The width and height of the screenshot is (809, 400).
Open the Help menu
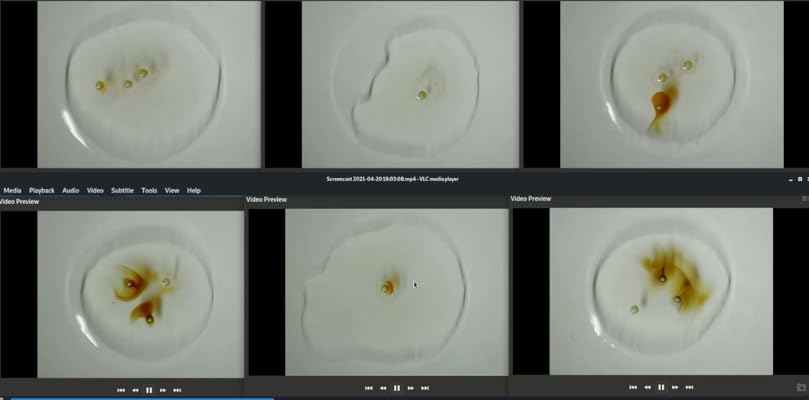tap(194, 190)
